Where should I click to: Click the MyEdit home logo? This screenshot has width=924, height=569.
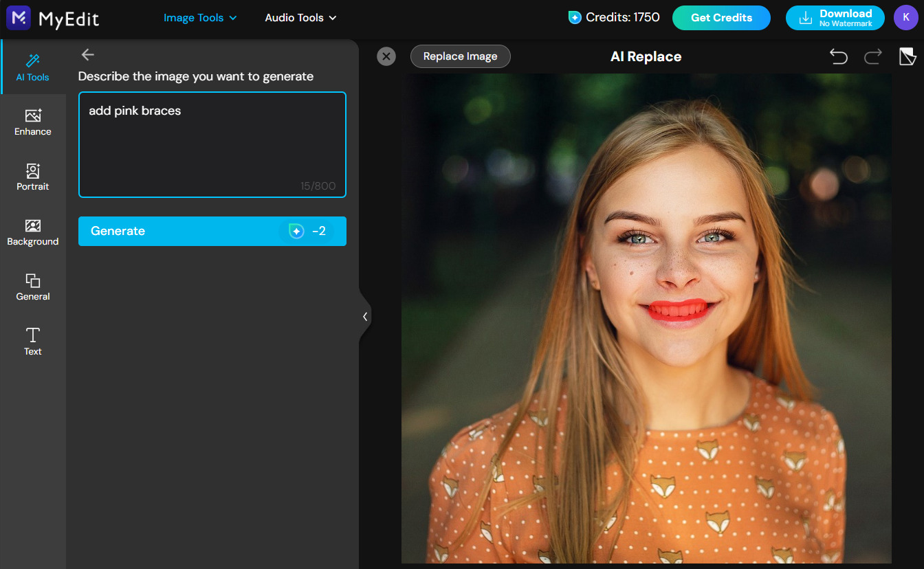pyautogui.click(x=52, y=18)
